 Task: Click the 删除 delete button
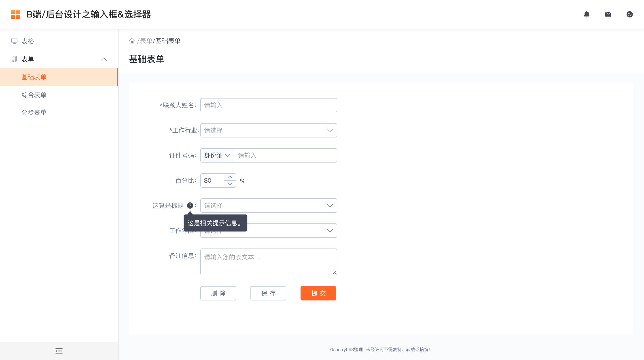point(218,293)
